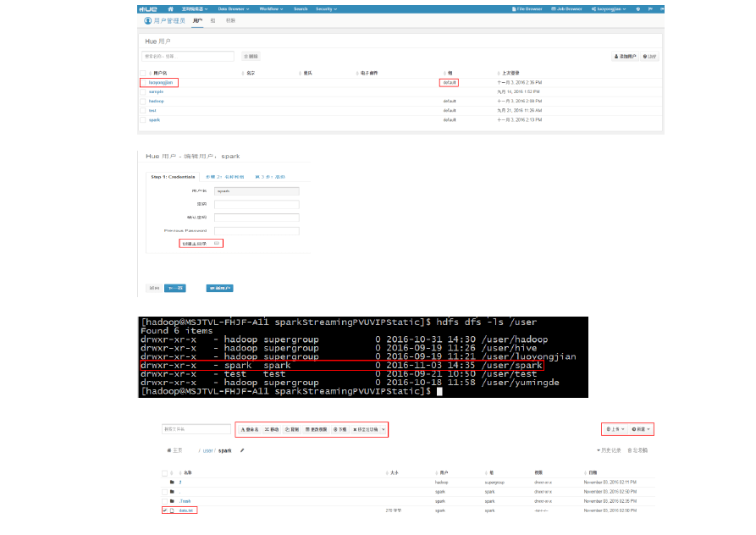Switch to Step 2 tab in user editor

(x=224, y=177)
